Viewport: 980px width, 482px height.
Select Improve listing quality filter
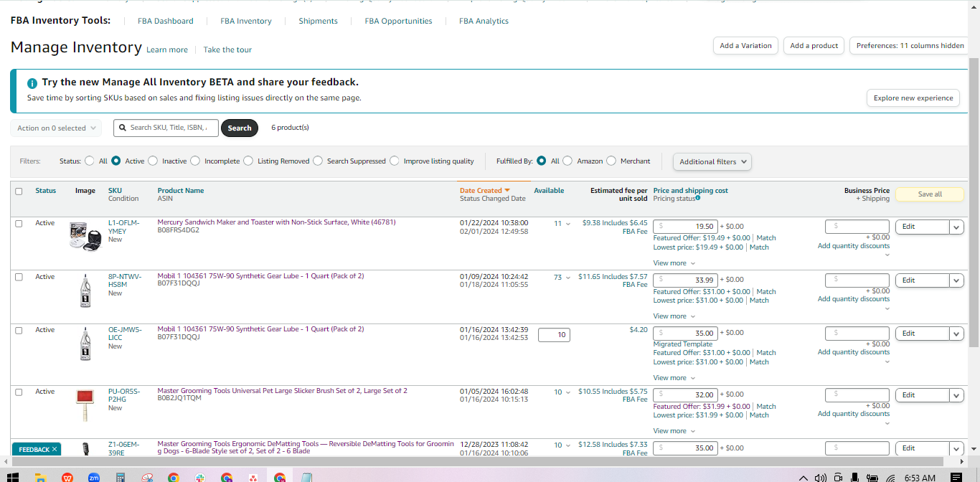coord(395,161)
